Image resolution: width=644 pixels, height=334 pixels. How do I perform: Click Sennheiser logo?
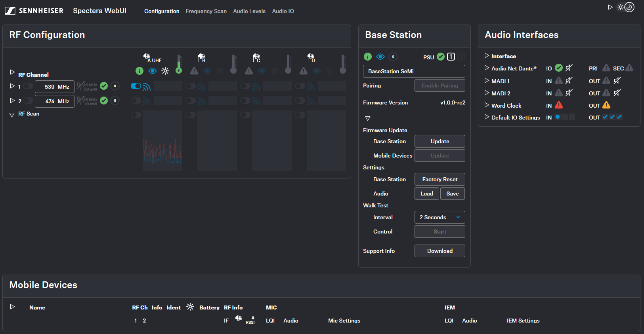coord(34,11)
